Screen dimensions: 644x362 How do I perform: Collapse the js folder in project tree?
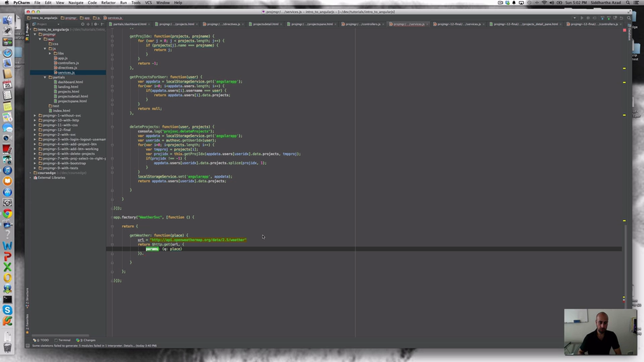pos(45,49)
